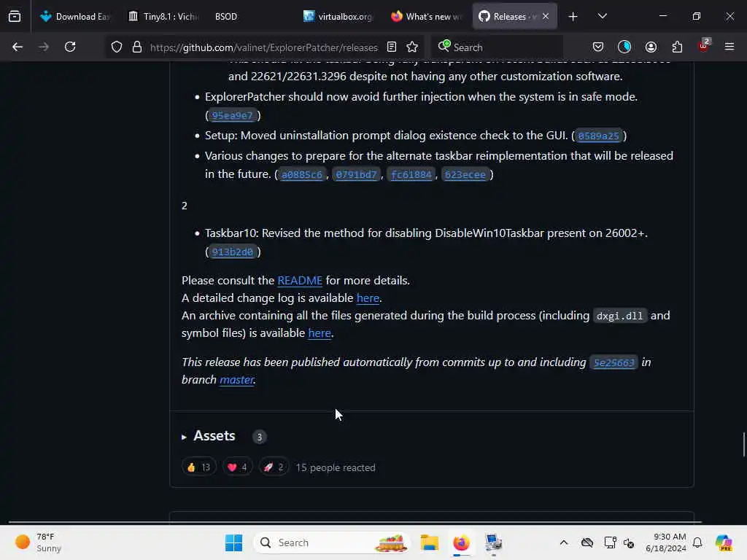The height and width of the screenshot is (560, 747).
Task: Switch to Download Eas tab
Action: click(x=74, y=16)
